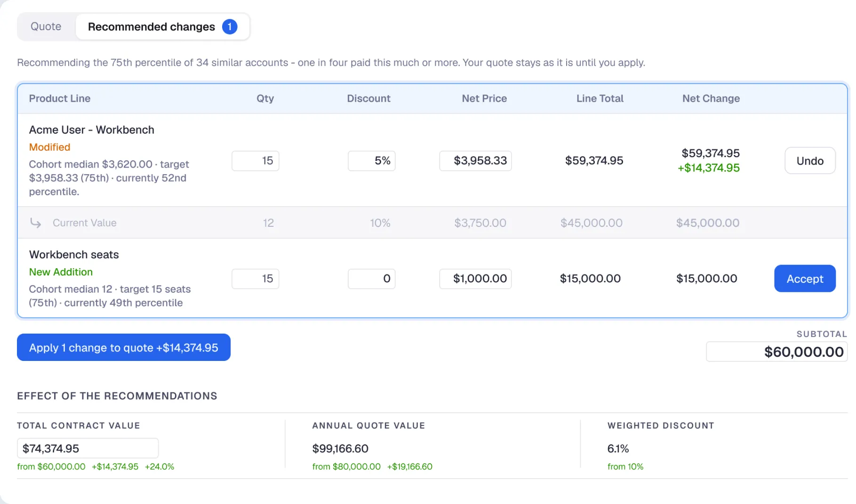The width and height of the screenshot is (856, 504).
Task: Edit the $3,958.33 net price field
Action: 475,161
